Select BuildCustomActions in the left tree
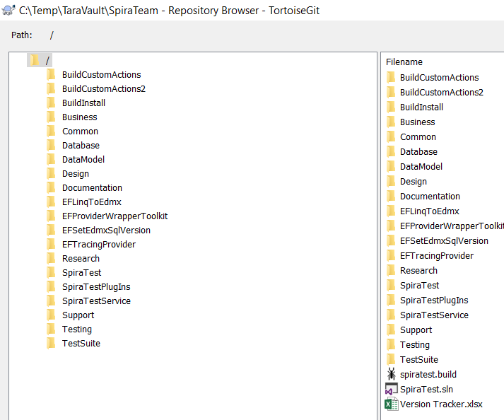Screen dimensions: 504x420 [101, 75]
